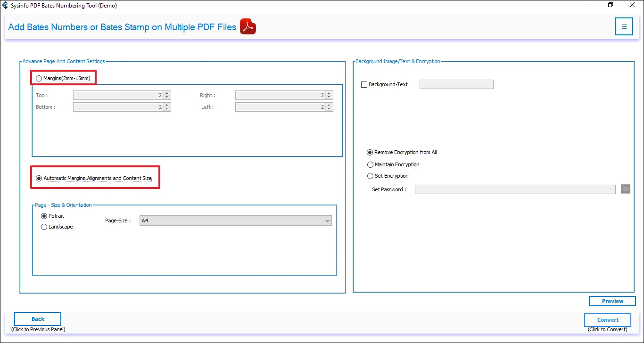Decrease the Right margin with down arrow
Screen dimensions: 644x343
pos(330,97)
